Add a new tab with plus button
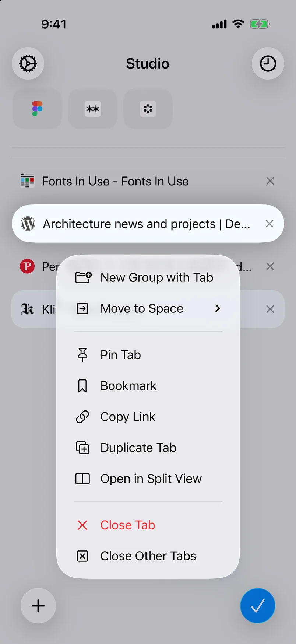296x644 pixels. pyautogui.click(x=38, y=606)
